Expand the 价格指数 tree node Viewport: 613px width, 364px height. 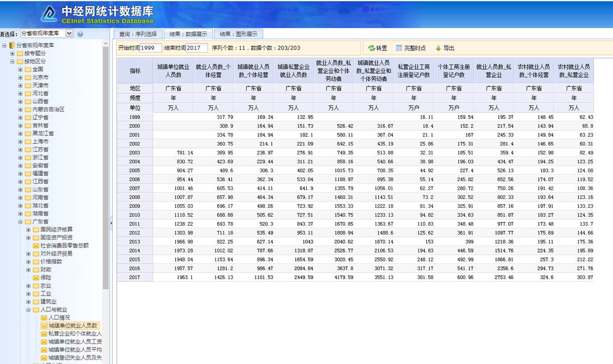(x=29, y=262)
